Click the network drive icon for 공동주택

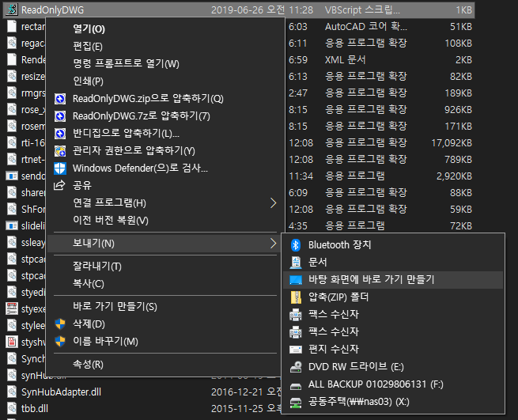tap(296, 402)
